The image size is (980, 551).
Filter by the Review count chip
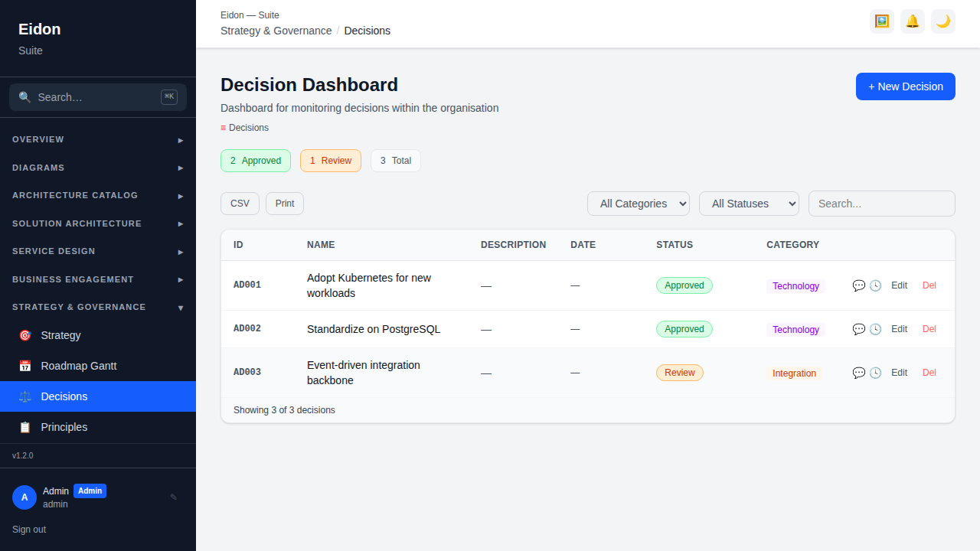pos(331,161)
